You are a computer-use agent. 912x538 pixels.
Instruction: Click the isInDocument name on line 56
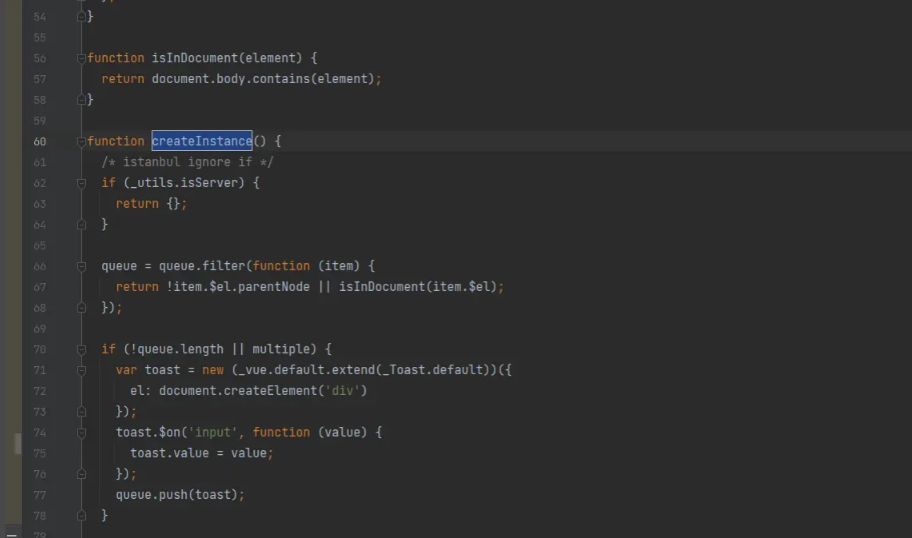pos(195,58)
